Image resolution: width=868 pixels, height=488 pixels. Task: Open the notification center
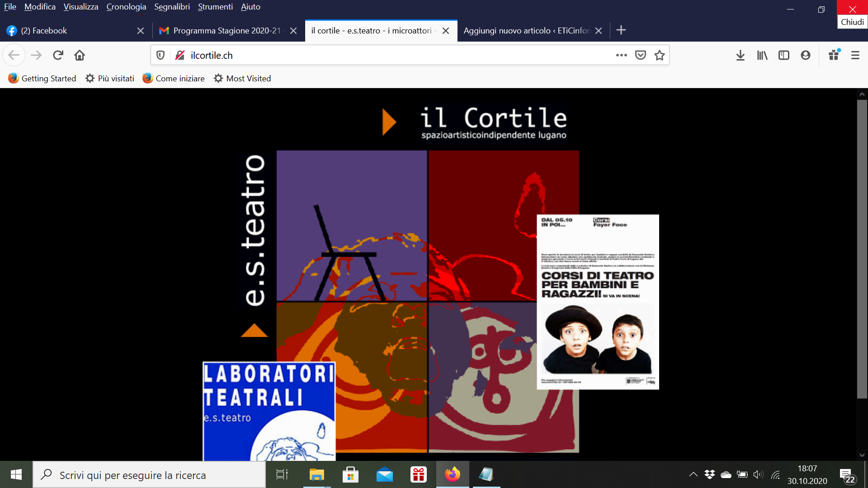(847, 475)
